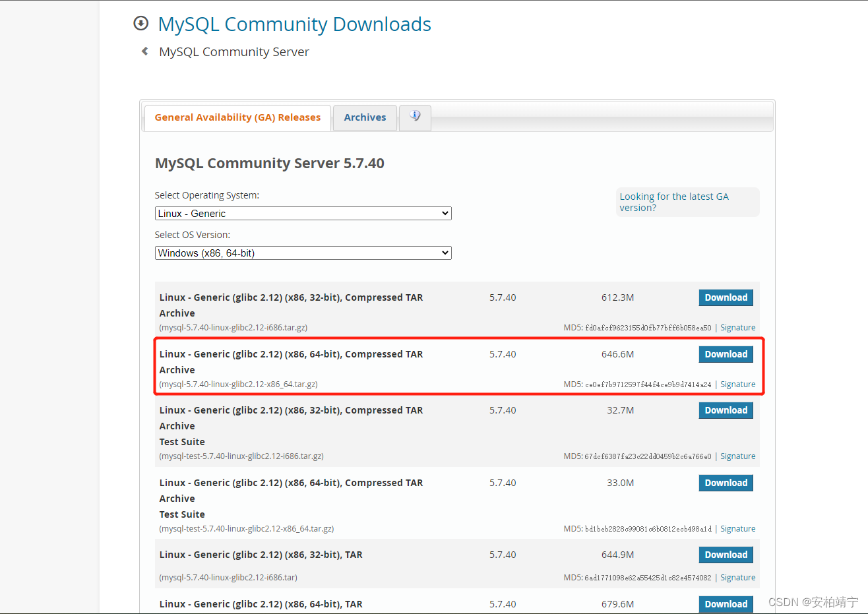Click the 644.9M file size value
The height and width of the screenshot is (614, 868).
click(x=617, y=555)
